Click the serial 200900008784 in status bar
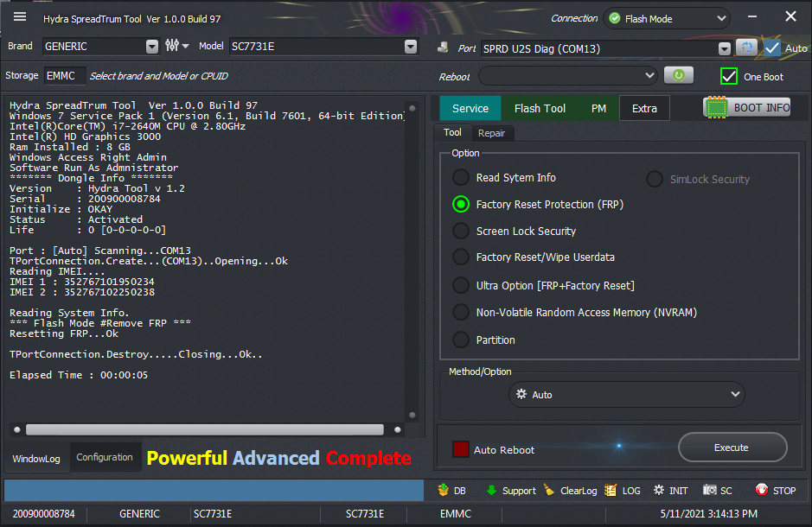The height and width of the screenshot is (527, 812). (44, 513)
